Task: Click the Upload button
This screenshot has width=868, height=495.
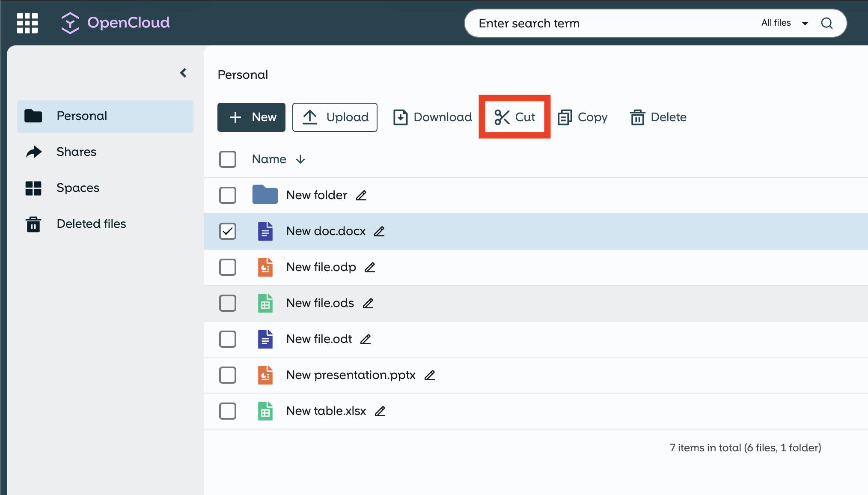Action: point(335,117)
